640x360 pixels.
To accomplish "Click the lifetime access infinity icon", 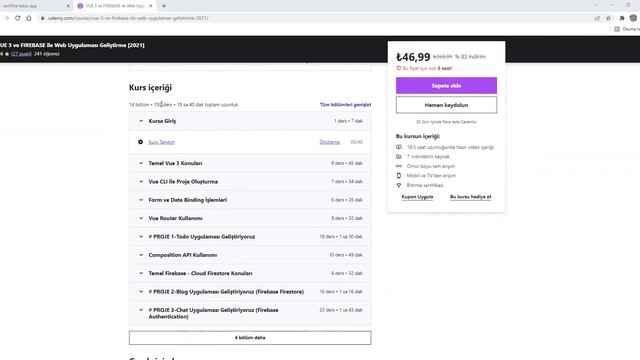I will [399, 166].
